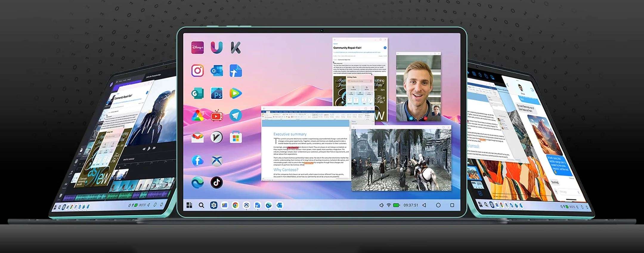This screenshot has width=644, height=253.
Task: End the video call with the red button
Action: (426, 118)
